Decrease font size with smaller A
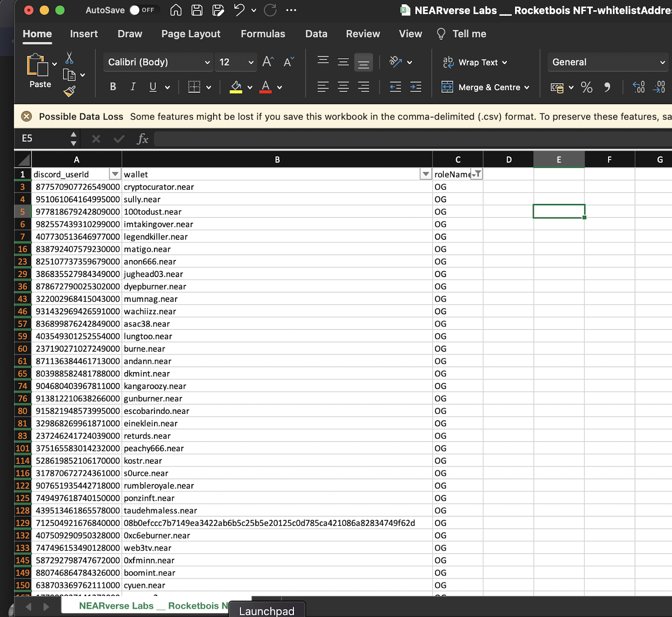Viewport: 672px width, 617px height. coord(289,62)
